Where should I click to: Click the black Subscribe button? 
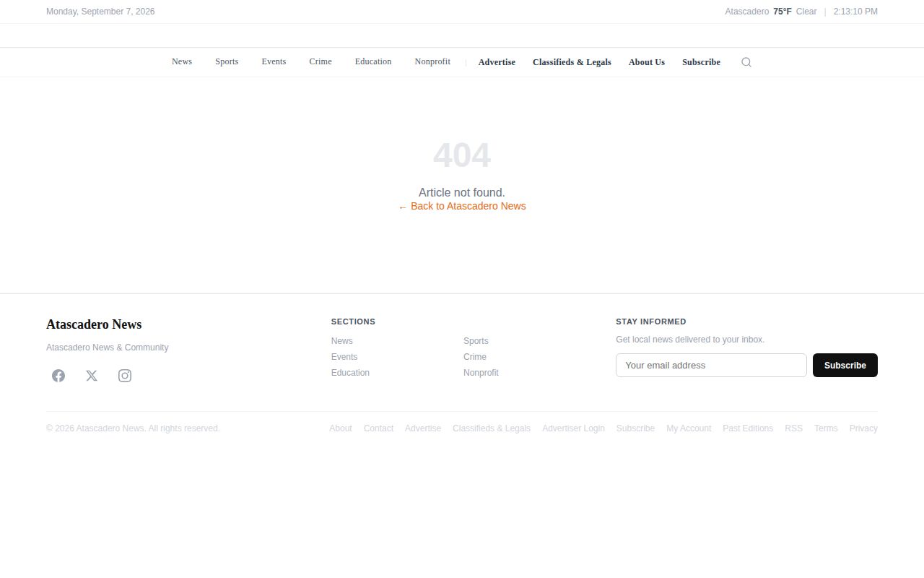(x=845, y=366)
